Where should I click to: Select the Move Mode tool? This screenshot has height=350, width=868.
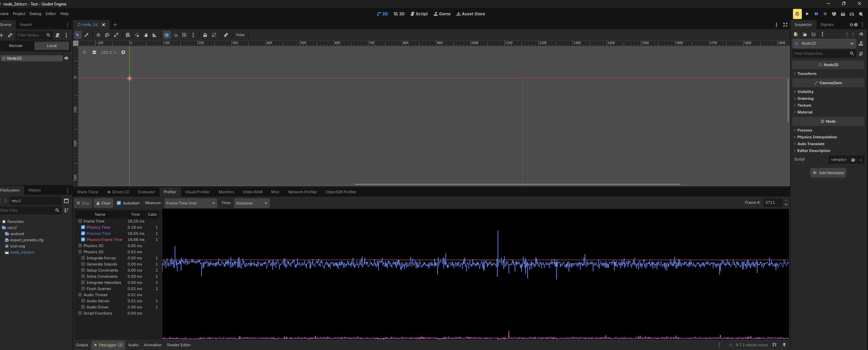tap(98, 35)
